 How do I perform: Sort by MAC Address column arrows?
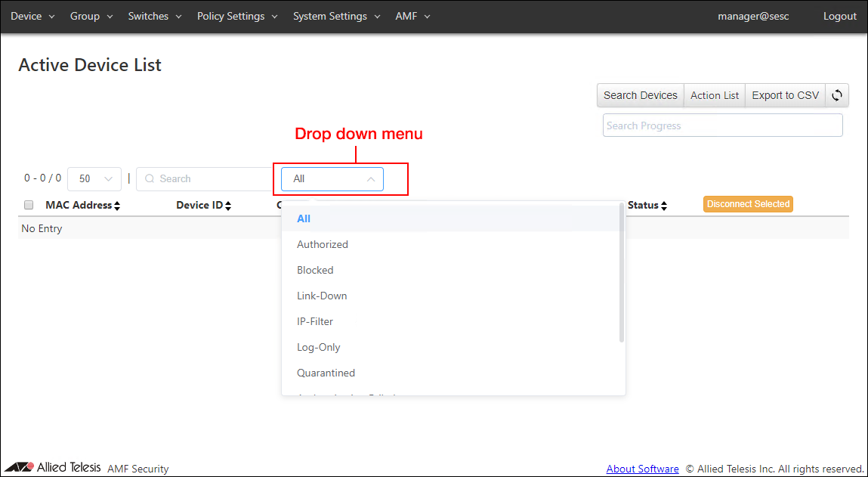pos(117,206)
